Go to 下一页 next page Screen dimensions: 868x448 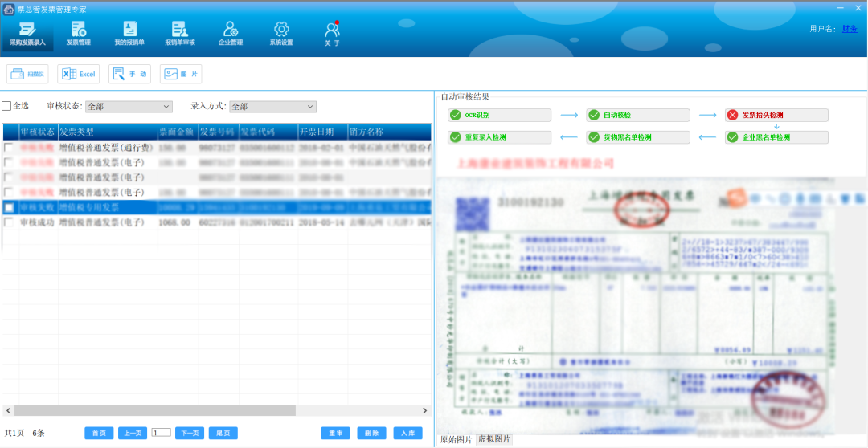tap(190, 433)
